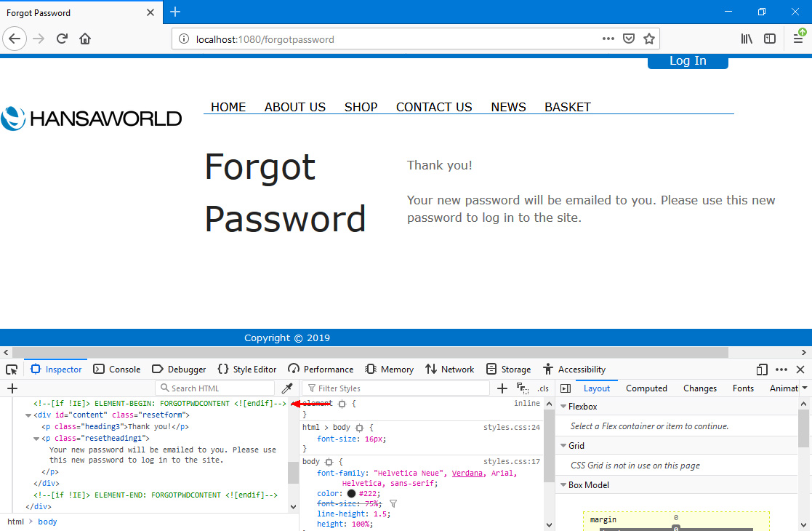The width and height of the screenshot is (812, 531).
Task: Collapse the div id content node
Action: point(28,415)
